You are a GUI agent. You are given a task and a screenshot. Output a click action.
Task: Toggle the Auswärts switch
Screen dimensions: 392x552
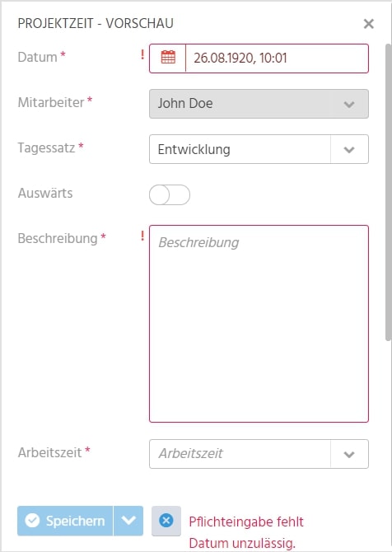click(170, 194)
